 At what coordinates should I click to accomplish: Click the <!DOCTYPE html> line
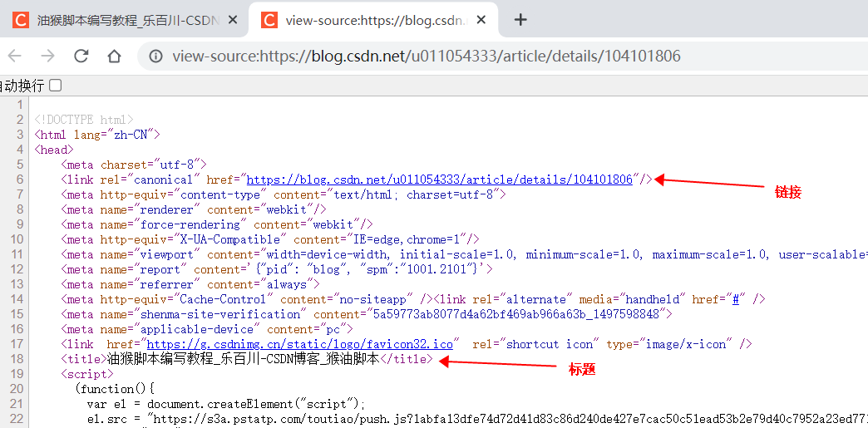click(x=84, y=120)
